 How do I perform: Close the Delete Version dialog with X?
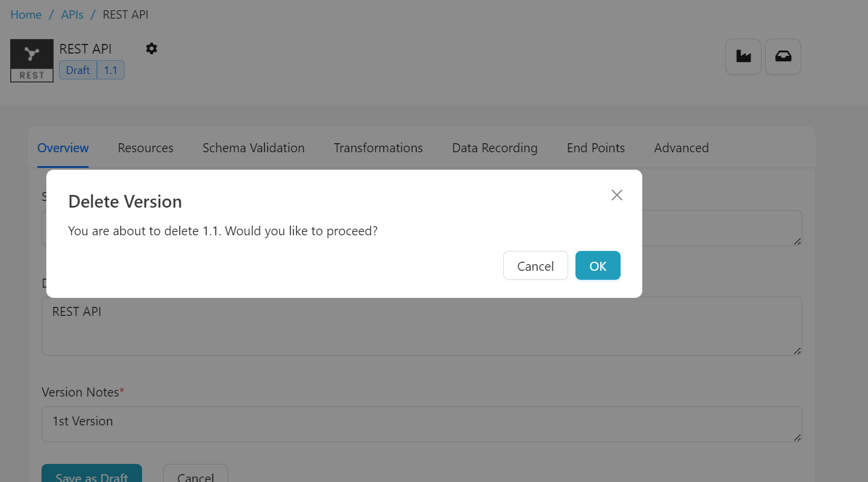[617, 195]
